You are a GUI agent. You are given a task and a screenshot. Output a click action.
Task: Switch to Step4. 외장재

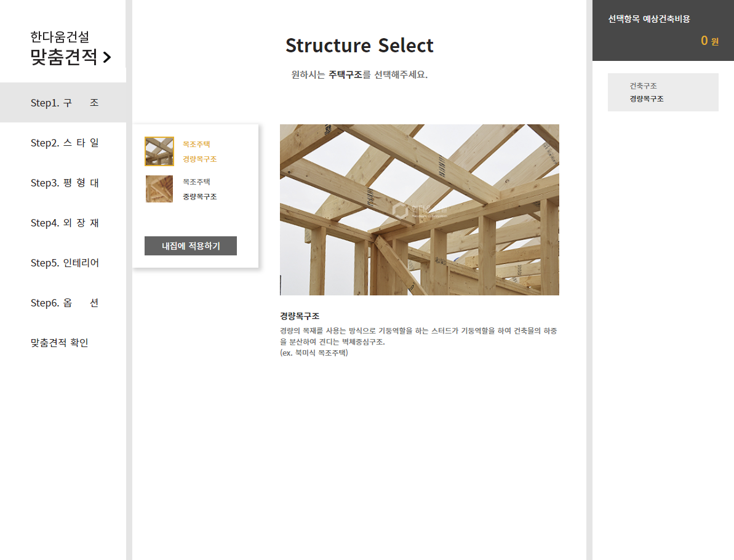click(x=64, y=223)
